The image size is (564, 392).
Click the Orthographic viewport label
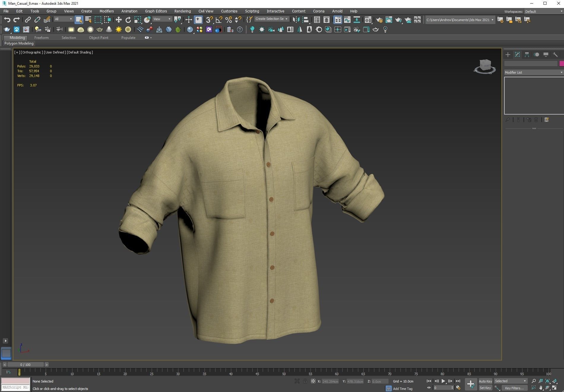[32, 52]
